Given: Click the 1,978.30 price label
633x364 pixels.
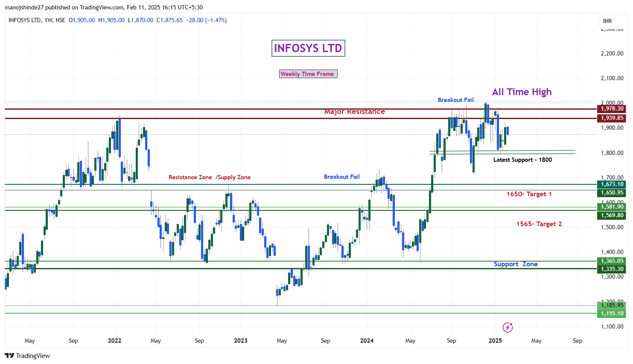Looking at the screenshot, I should (x=612, y=109).
